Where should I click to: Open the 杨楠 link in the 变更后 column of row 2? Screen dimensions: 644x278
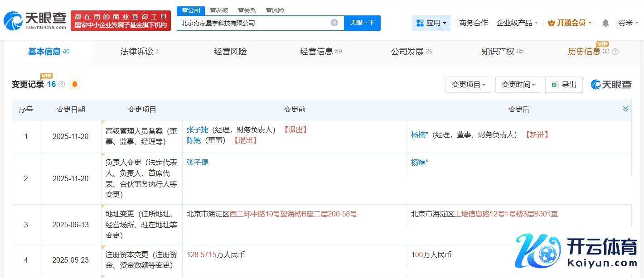coord(418,163)
